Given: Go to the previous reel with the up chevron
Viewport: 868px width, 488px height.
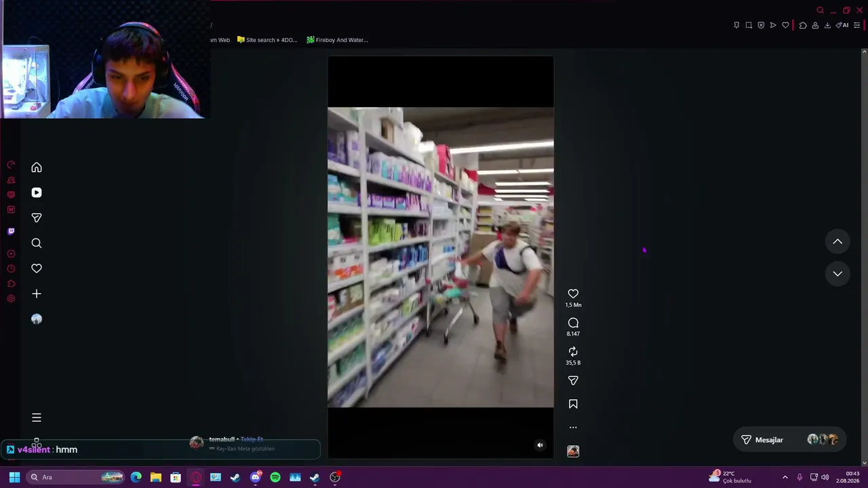Looking at the screenshot, I should 837,241.
